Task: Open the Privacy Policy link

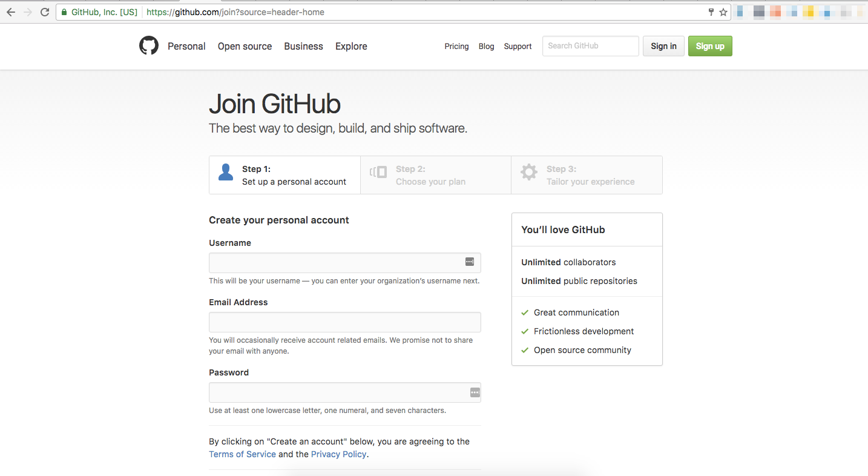Action: (x=338, y=454)
